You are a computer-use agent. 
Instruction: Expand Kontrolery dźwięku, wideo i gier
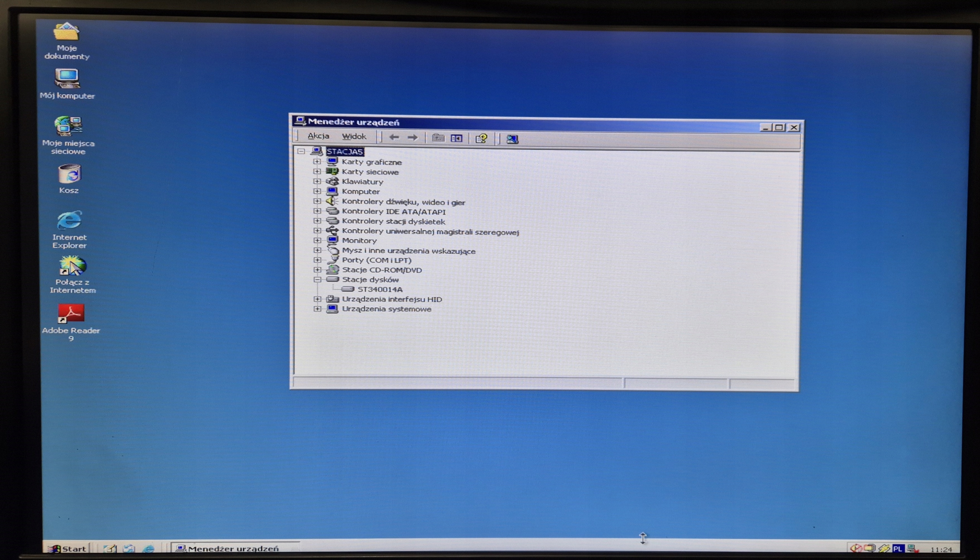(317, 201)
